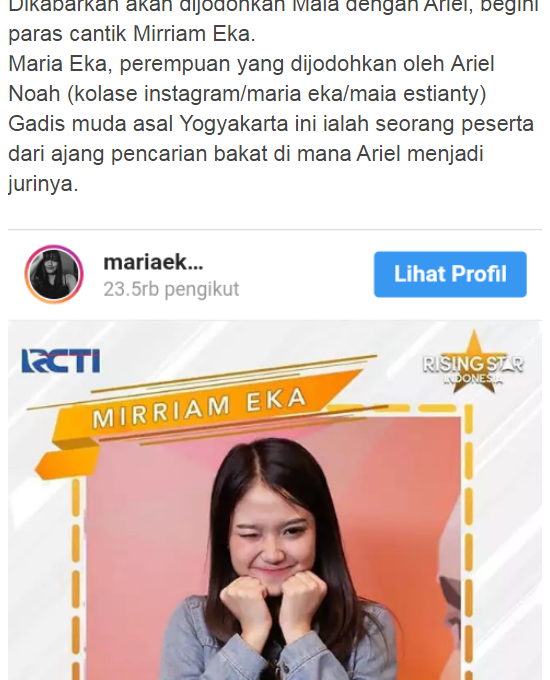The width and height of the screenshot is (550, 680).
Task: Click the line beginning Dikabarkan akan dijodohkan
Action: click(x=273, y=6)
